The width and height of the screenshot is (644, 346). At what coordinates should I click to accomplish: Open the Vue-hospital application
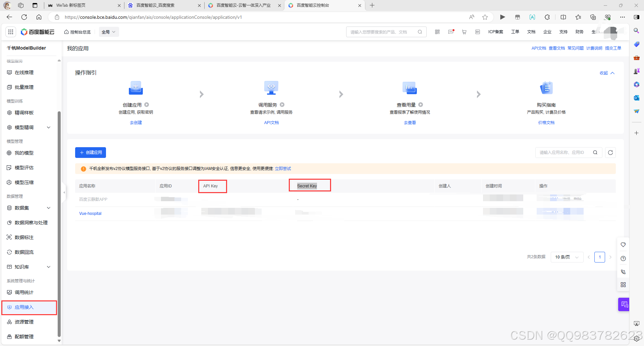tap(90, 214)
